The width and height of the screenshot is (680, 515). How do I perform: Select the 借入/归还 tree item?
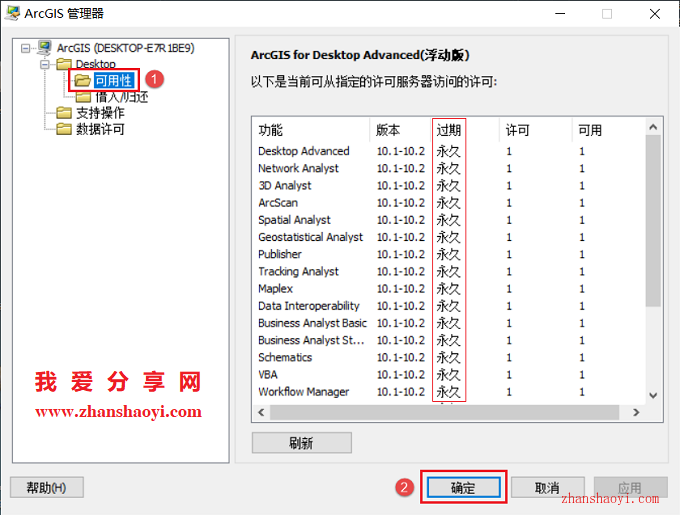pos(122,97)
